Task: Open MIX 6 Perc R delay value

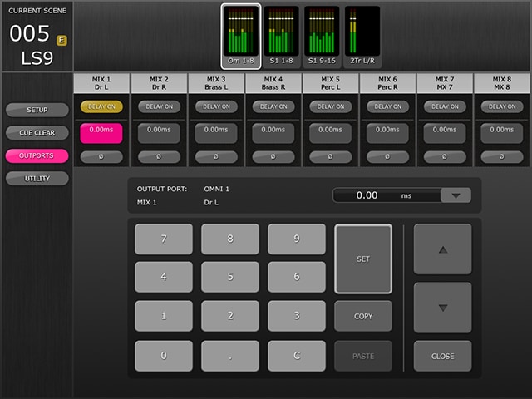Action: (x=387, y=131)
